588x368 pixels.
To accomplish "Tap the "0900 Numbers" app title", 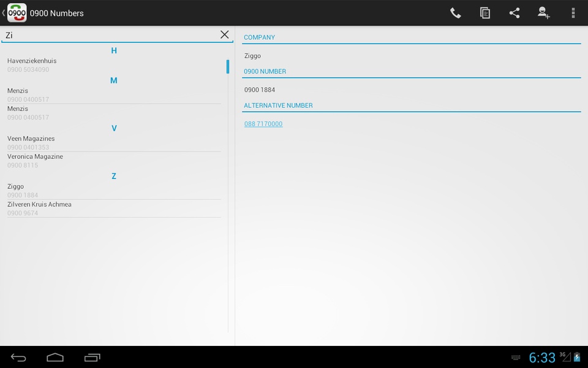I will pos(56,13).
